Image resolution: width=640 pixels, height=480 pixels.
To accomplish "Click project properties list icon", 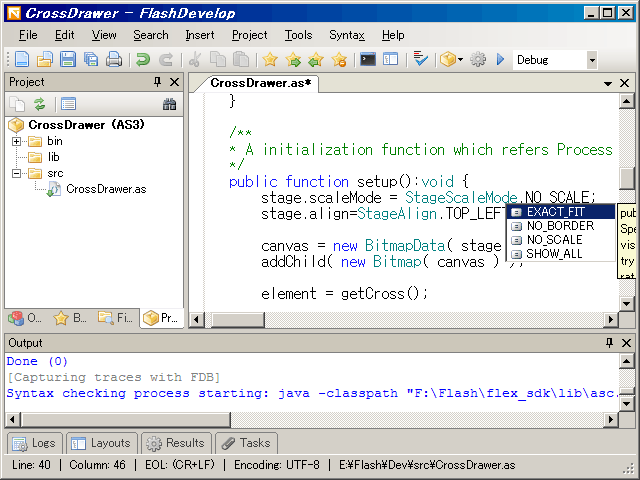I will point(68,104).
